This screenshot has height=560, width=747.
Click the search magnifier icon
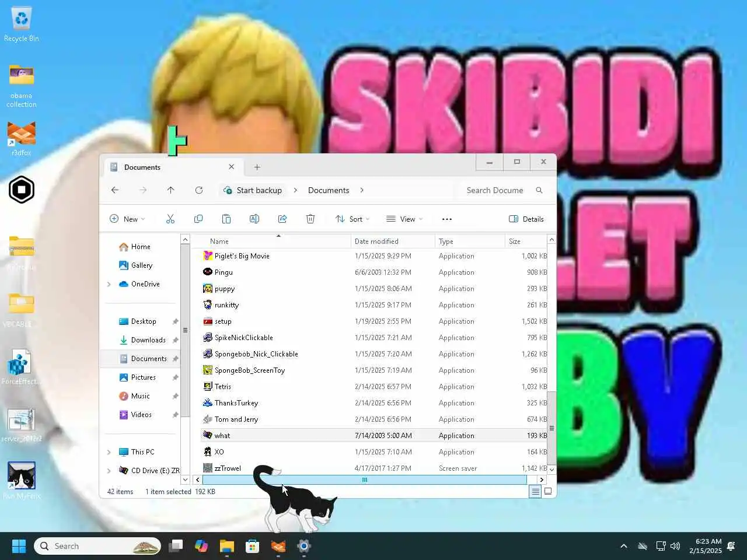[539, 190]
